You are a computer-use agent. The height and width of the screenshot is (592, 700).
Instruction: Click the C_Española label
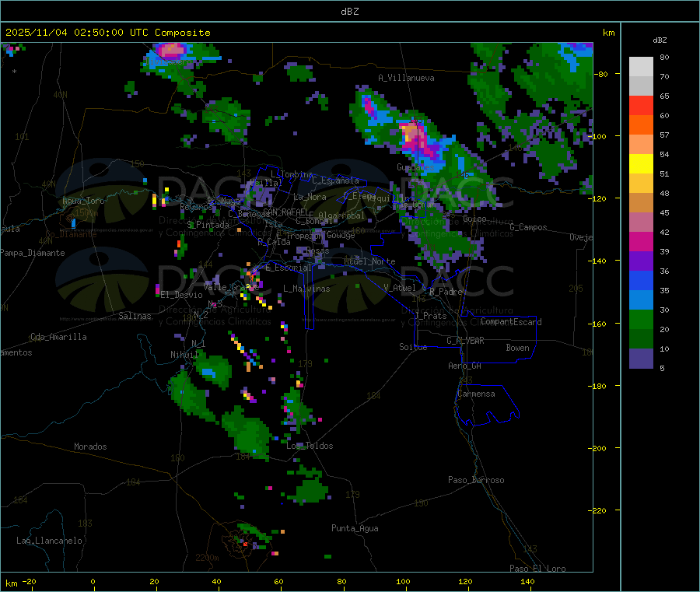click(335, 180)
